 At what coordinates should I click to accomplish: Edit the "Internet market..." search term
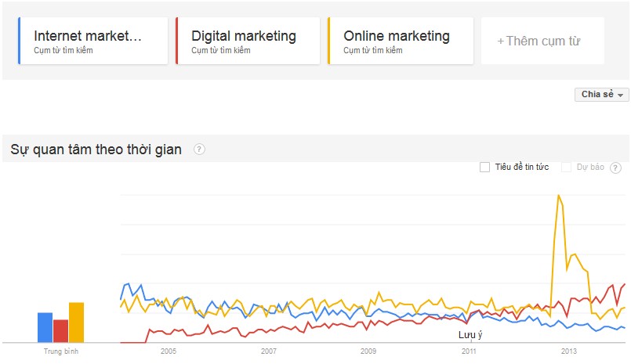(x=89, y=36)
